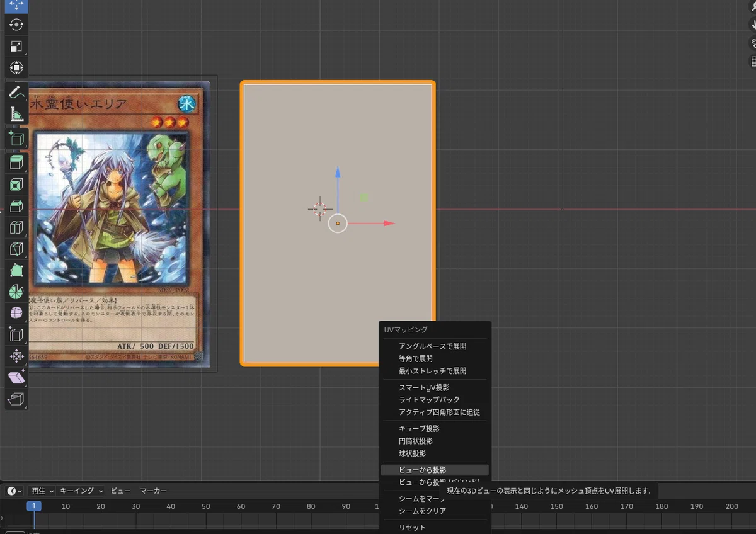756x534 pixels.
Task: Select the Transform tool
Action: tap(16, 67)
